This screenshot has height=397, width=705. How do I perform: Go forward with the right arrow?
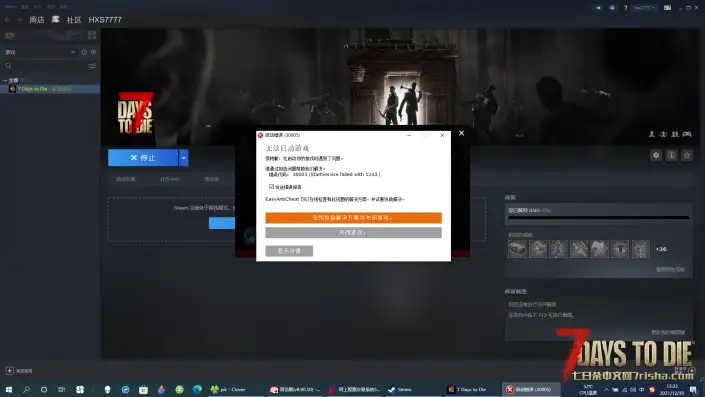coord(19,20)
